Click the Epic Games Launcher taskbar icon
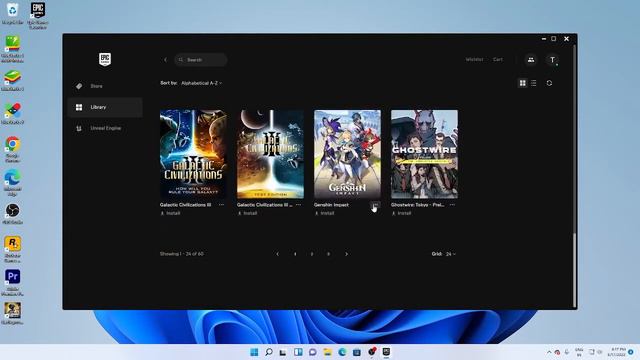640x360 pixels. 386,352
